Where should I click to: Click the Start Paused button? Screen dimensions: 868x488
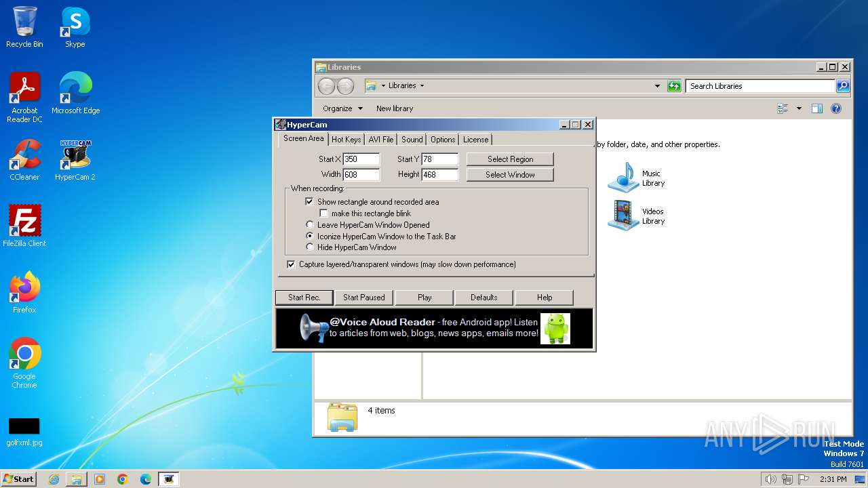point(363,298)
